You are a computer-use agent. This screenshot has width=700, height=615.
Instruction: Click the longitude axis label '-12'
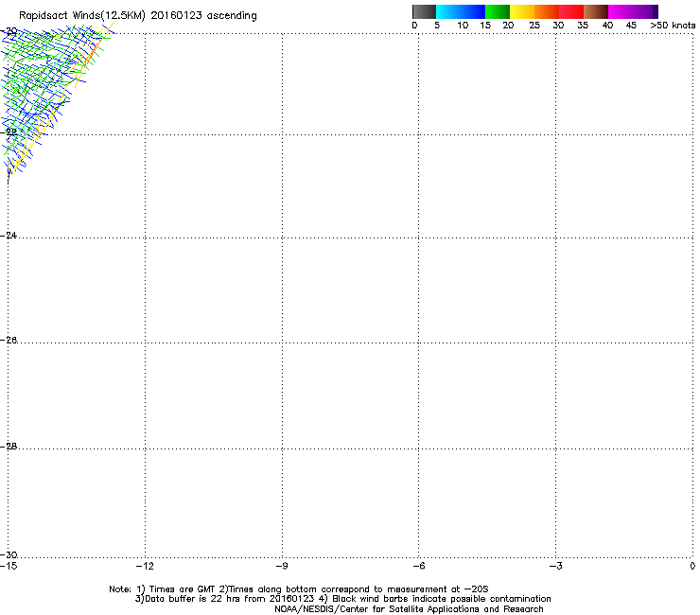point(145,567)
